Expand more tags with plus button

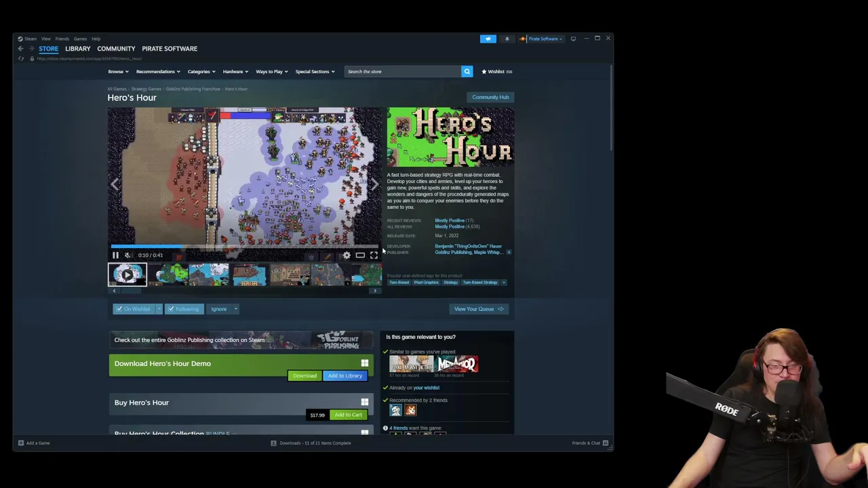pos(504,282)
